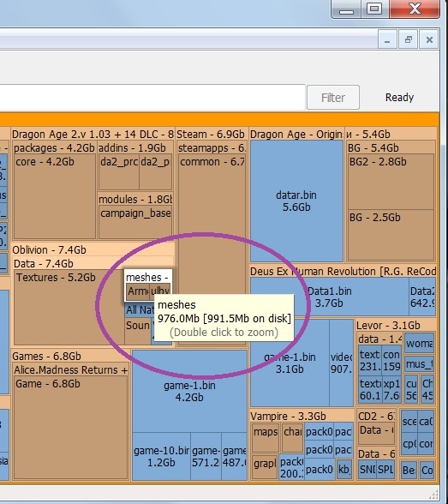Click the Steam - 6.9Gb header
The height and width of the screenshot is (504, 448).
click(x=211, y=134)
